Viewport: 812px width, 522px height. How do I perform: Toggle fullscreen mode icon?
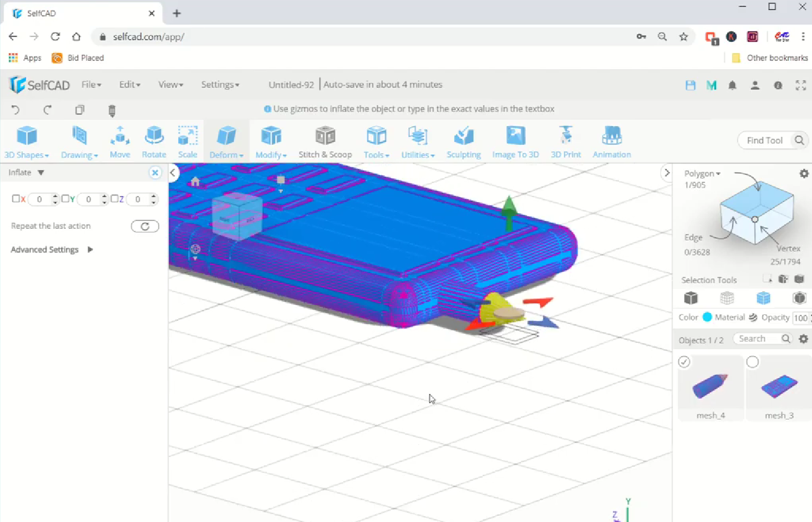click(801, 85)
